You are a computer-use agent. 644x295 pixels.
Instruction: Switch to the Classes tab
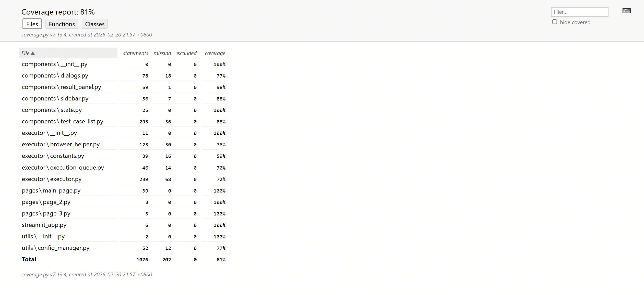(95, 24)
